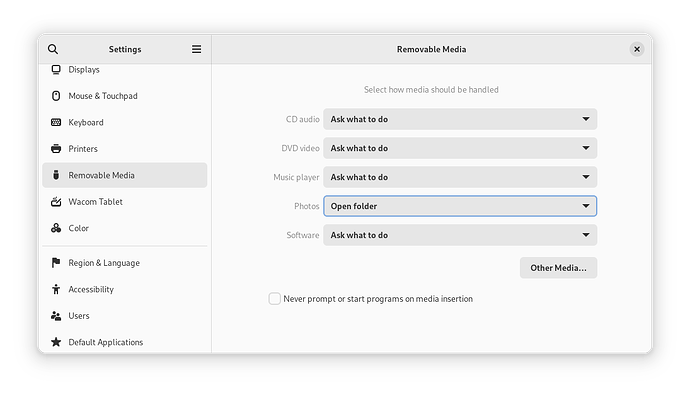Click the 'Photos' label
Image resolution: width=690 pixels, height=395 pixels.
(307, 206)
